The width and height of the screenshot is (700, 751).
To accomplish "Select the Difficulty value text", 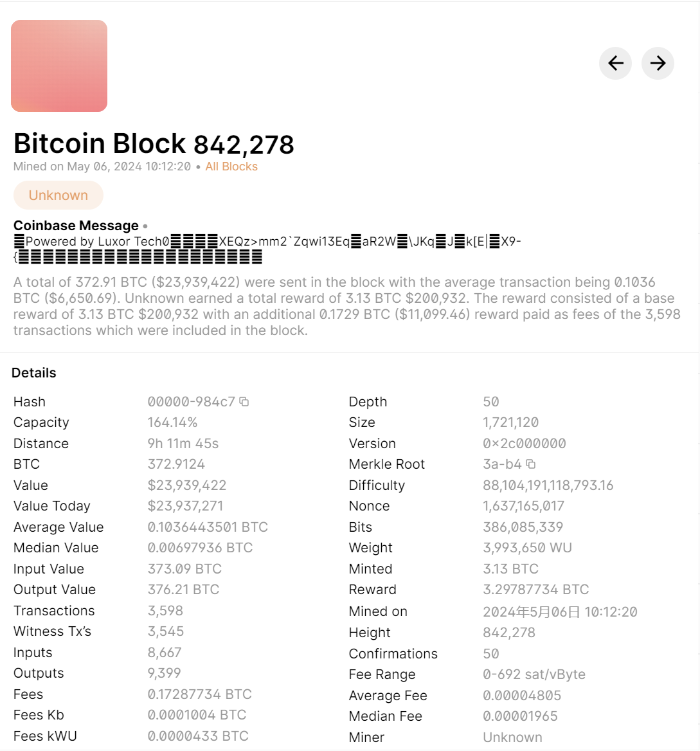I will (548, 485).
